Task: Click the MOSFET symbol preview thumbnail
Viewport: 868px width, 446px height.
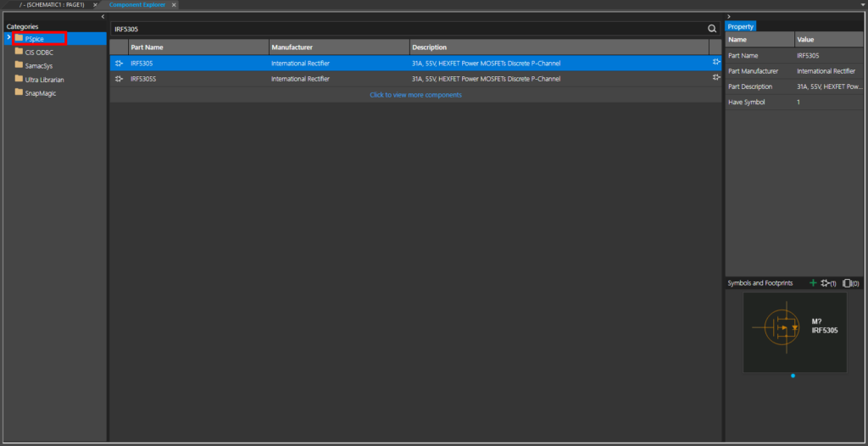Action: click(794, 332)
